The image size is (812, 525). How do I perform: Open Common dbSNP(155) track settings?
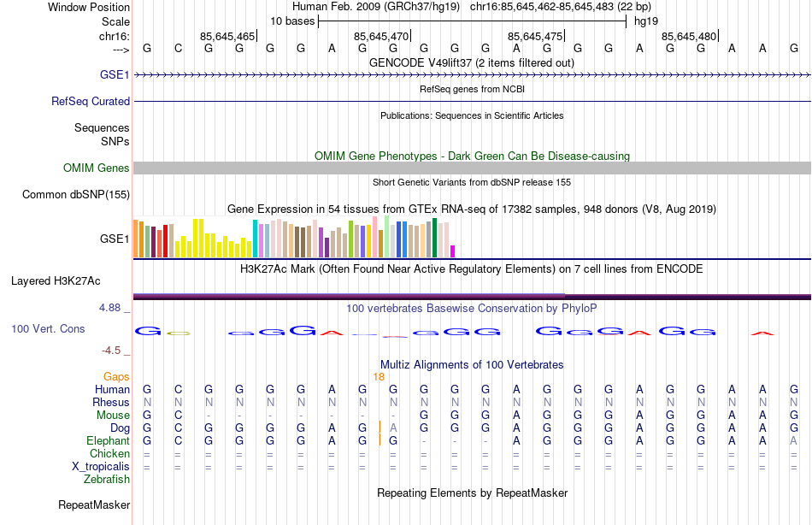tap(75, 194)
